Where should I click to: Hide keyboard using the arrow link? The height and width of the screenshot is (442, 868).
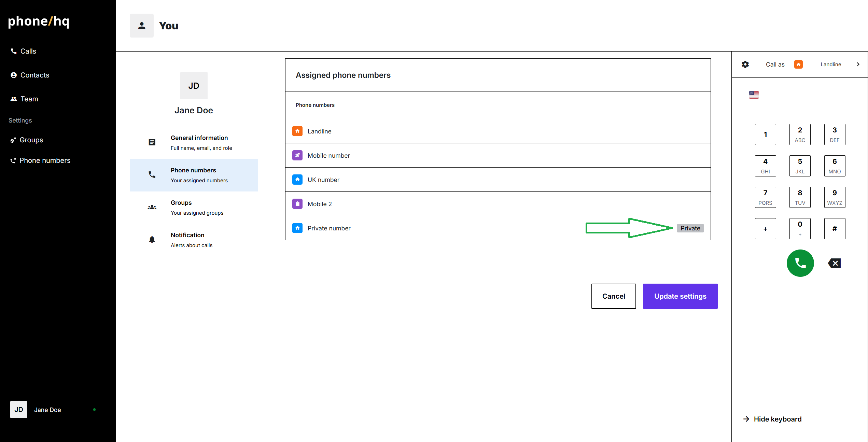tap(772, 419)
